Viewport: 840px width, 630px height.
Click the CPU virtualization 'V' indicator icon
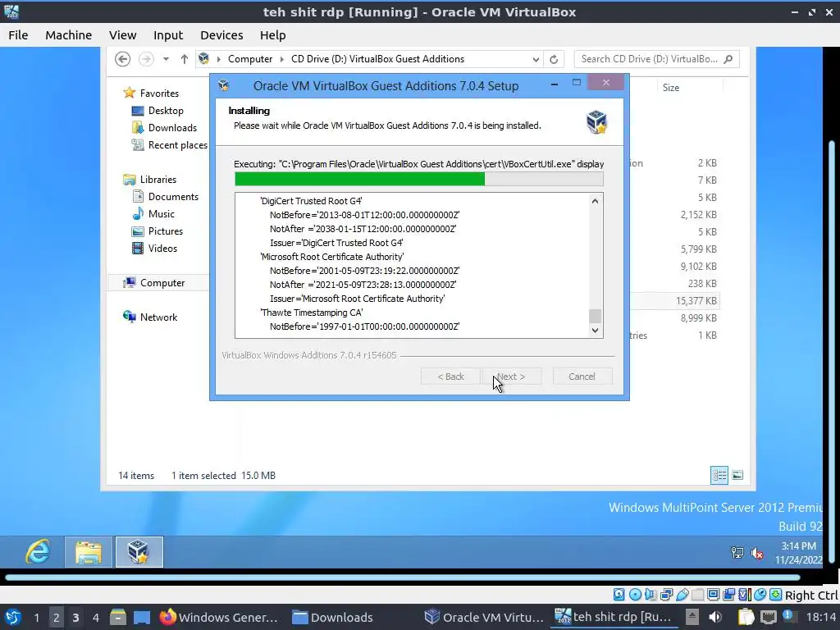pyautogui.click(x=745, y=594)
